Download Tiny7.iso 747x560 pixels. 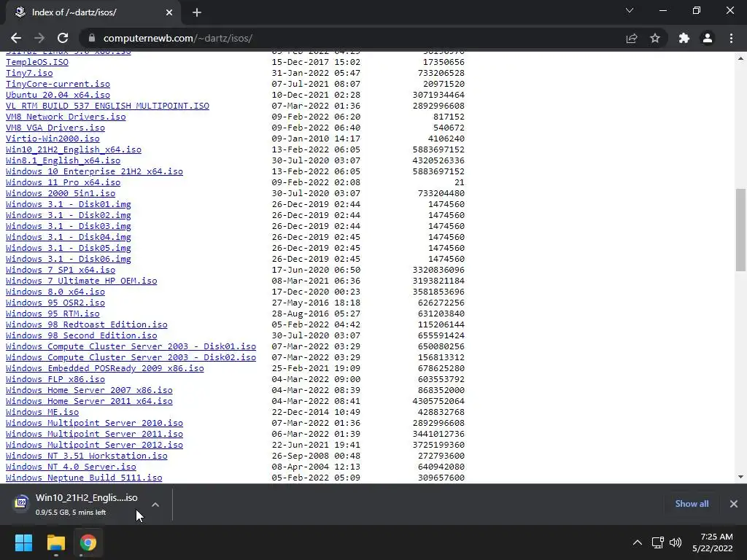pos(29,73)
